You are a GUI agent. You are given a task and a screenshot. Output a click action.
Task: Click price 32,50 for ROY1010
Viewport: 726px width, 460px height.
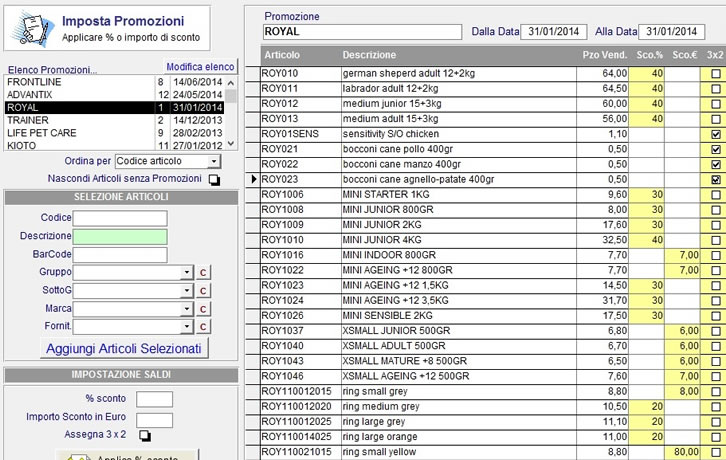(x=614, y=240)
